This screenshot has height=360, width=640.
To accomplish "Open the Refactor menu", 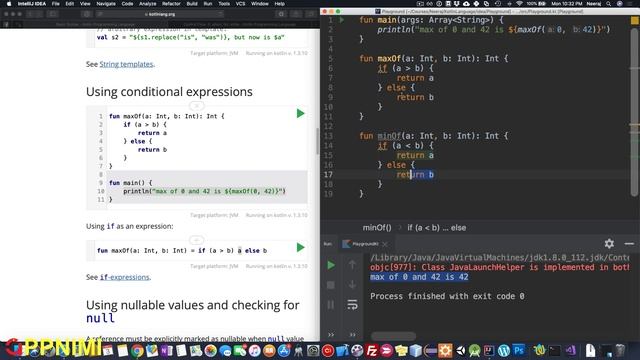I will (x=171, y=4).
